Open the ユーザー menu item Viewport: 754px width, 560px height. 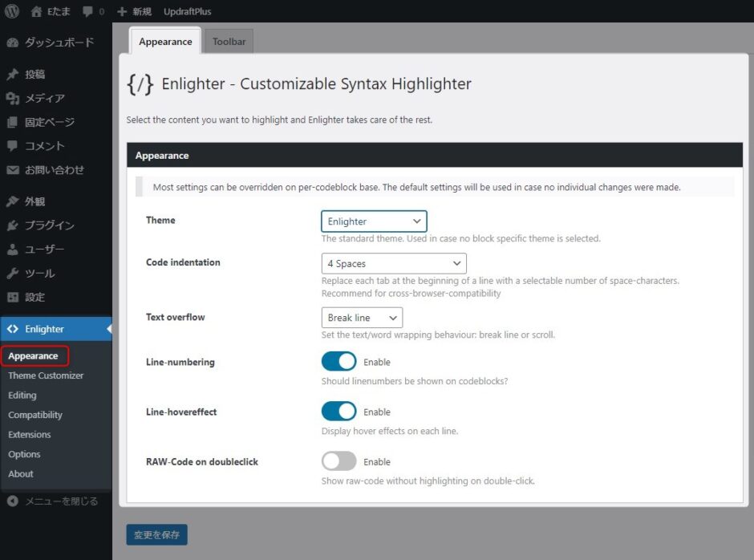(x=56, y=250)
